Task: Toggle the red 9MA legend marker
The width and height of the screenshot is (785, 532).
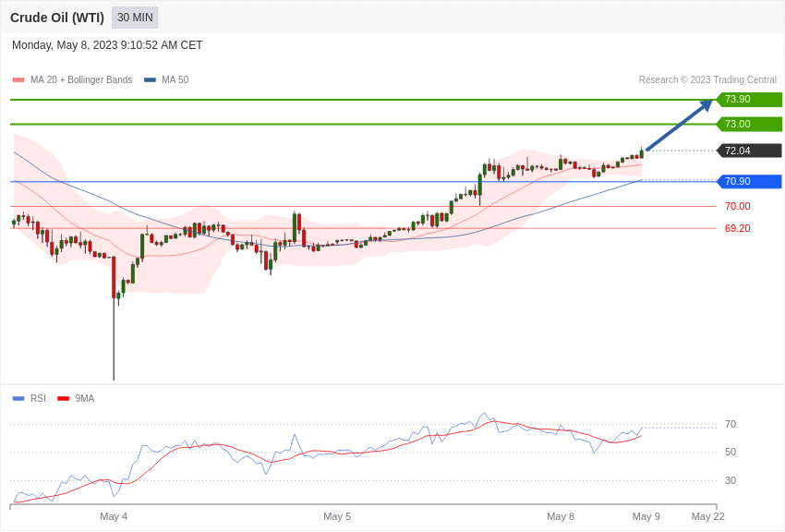Action: pos(63,399)
